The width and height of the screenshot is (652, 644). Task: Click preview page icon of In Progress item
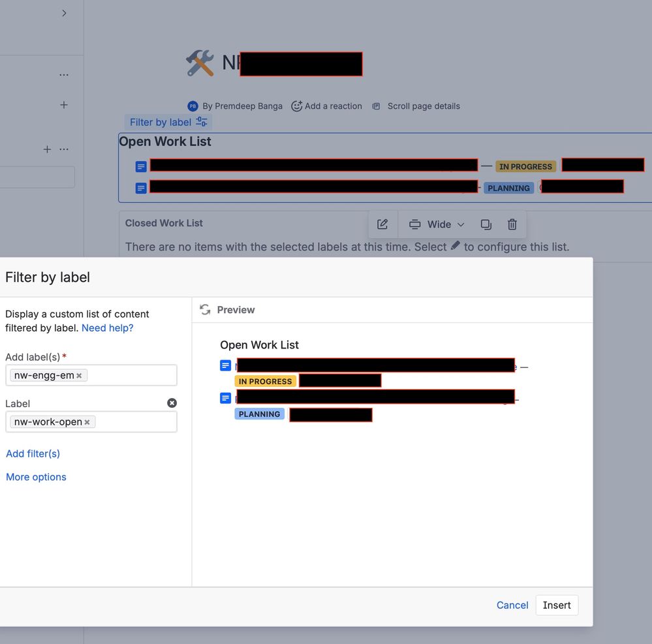(225, 365)
